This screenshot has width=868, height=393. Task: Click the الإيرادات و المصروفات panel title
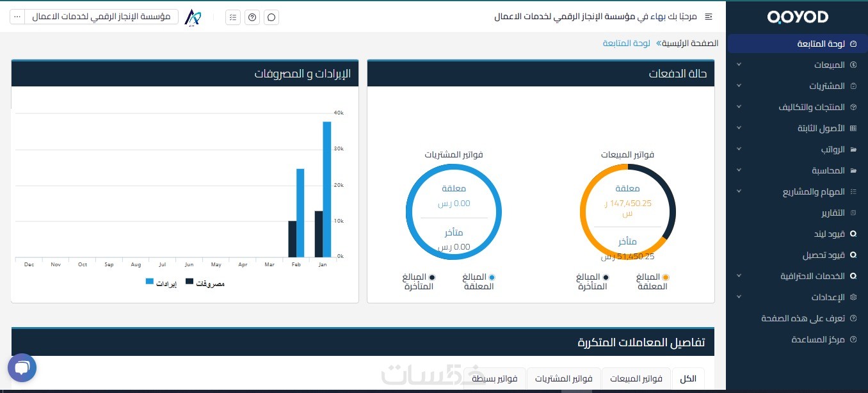(303, 74)
